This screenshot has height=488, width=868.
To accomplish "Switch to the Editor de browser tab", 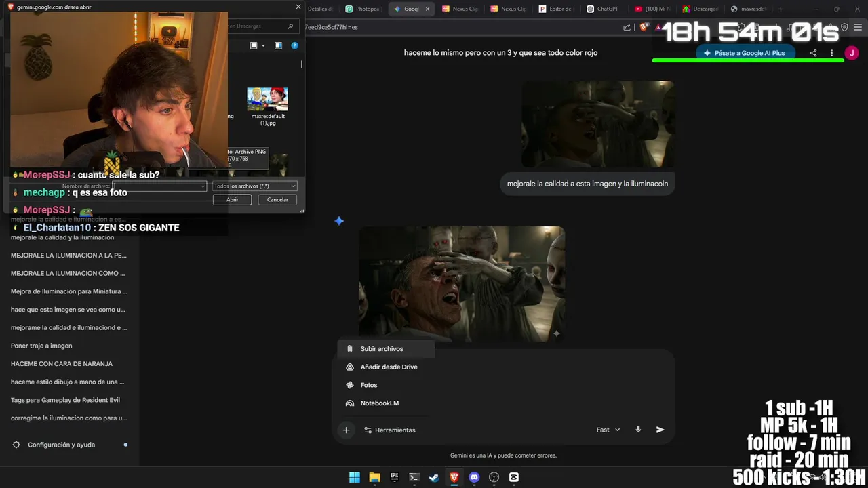I will click(556, 9).
